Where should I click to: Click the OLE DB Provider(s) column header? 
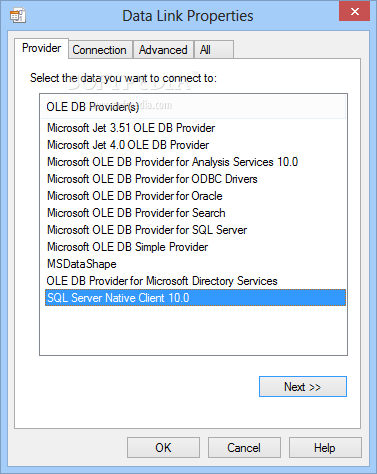coord(193,107)
